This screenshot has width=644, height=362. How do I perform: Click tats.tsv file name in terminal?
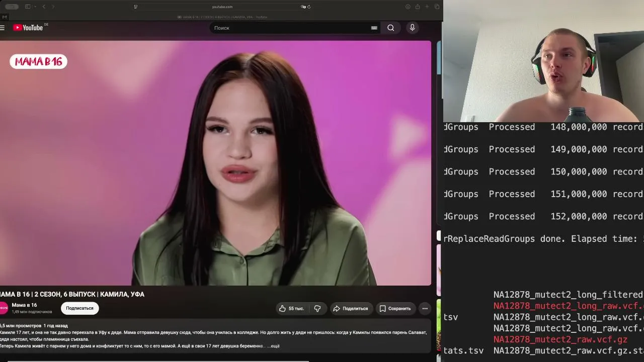[x=463, y=351]
